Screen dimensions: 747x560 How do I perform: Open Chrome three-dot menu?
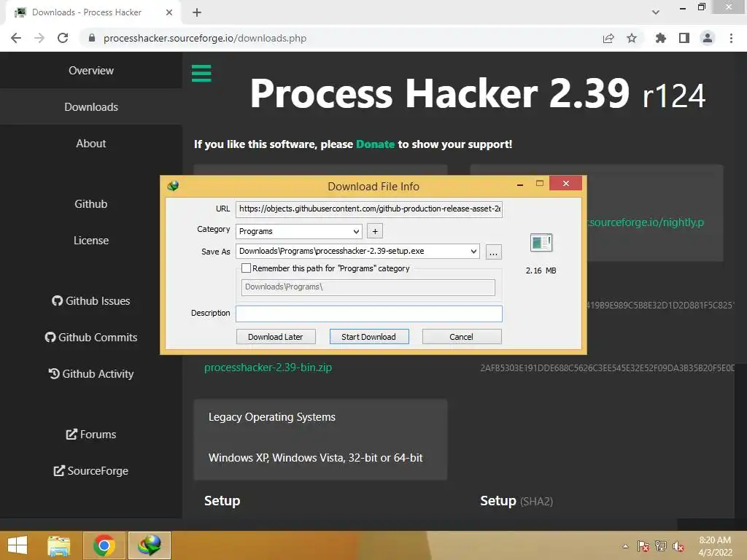(x=731, y=38)
